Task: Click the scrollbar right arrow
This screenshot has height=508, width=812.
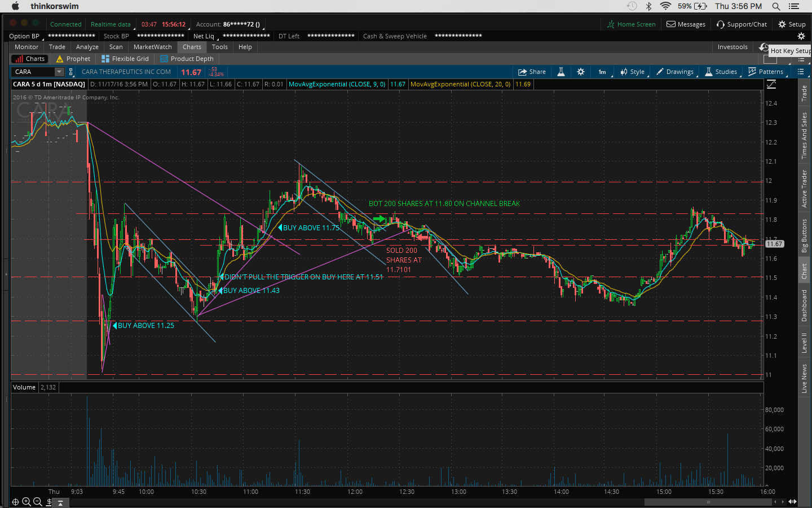Action: tap(783, 502)
